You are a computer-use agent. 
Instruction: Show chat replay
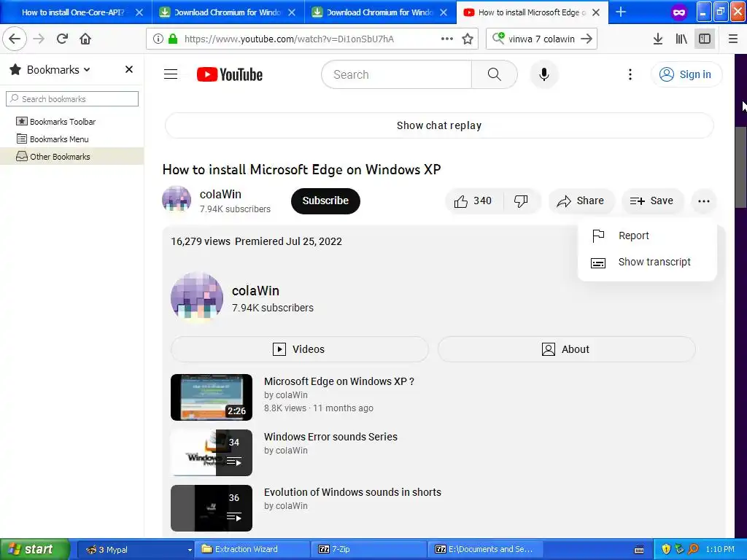(438, 125)
